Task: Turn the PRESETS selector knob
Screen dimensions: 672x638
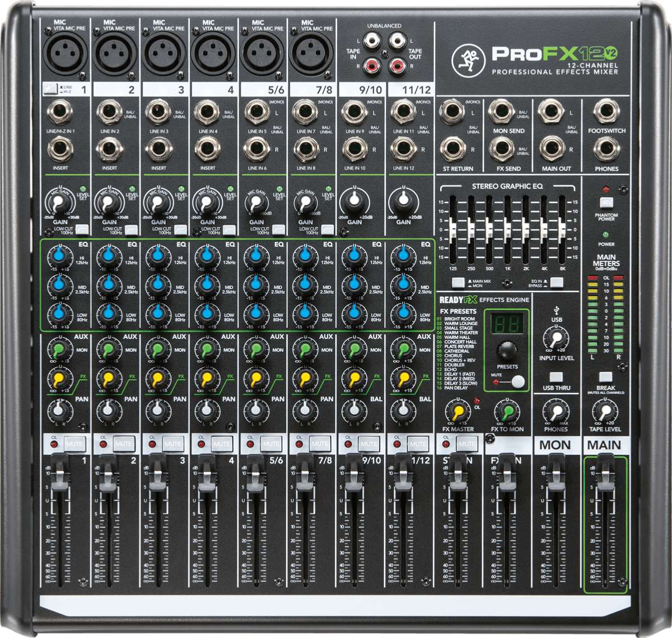Action: [506, 352]
